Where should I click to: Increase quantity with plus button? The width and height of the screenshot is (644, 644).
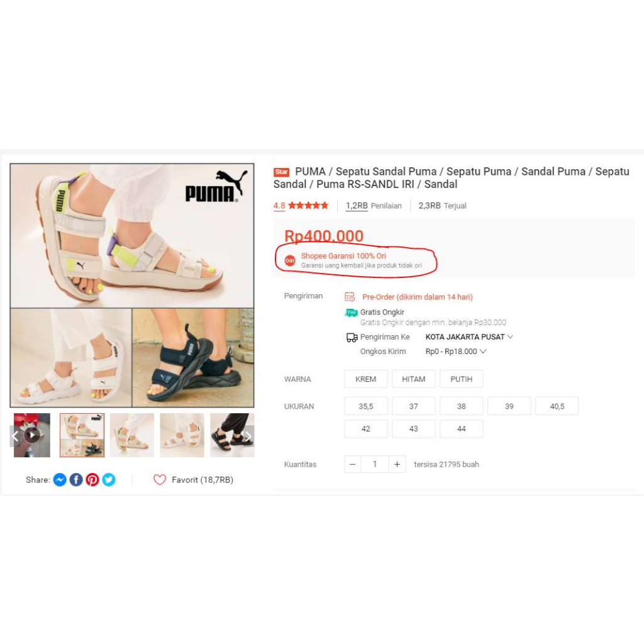(x=397, y=464)
